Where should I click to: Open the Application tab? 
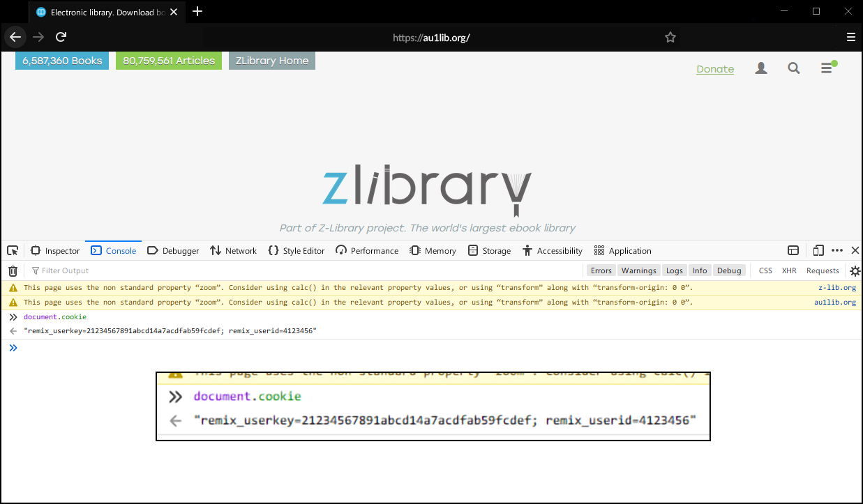point(622,250)
